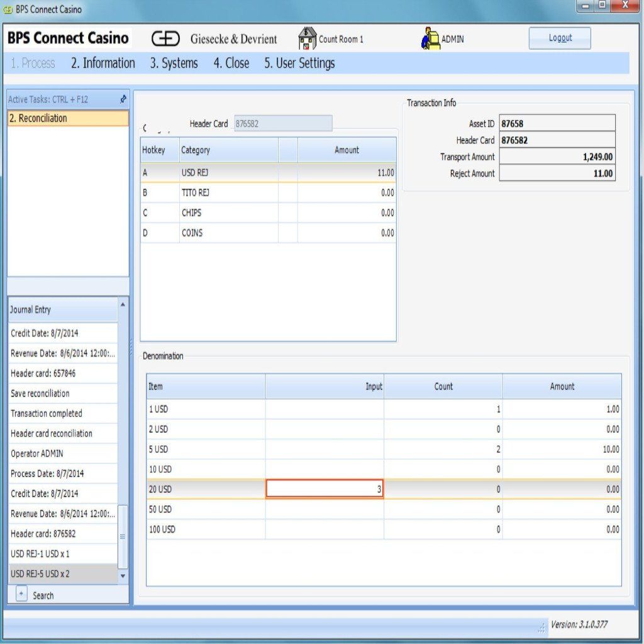
Task: Select the USD REJ-1 USD x 1 journal entry
Action: (x=63, y=554)
